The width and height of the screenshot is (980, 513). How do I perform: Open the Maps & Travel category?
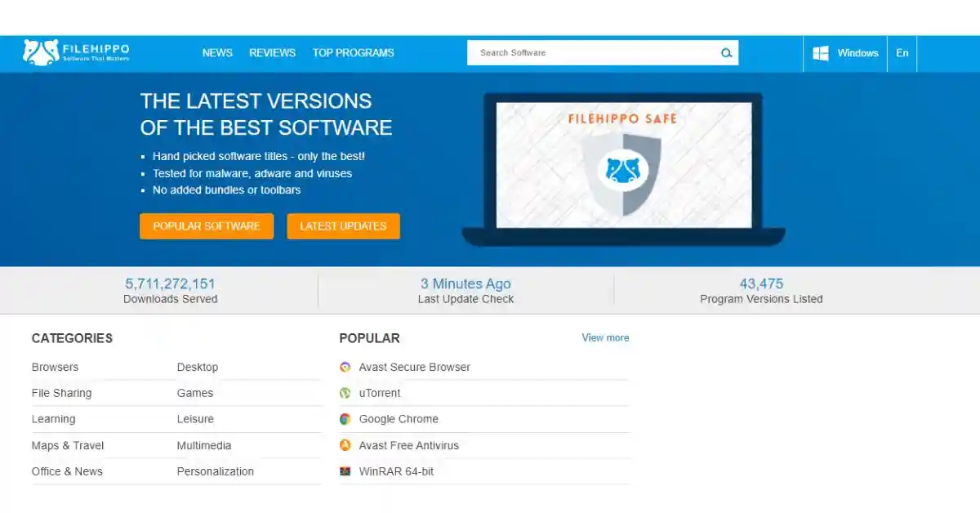coord(68,445)
